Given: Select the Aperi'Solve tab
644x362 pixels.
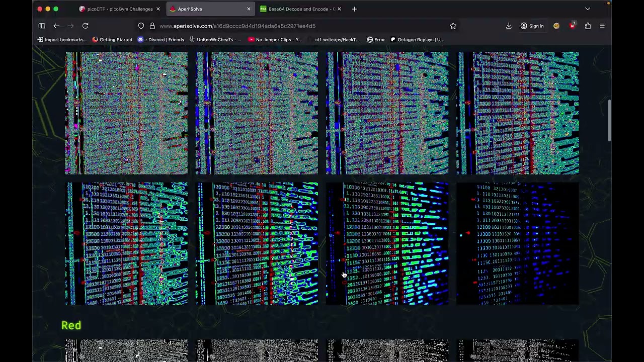Looking at the screenshot, I should click(x=210, y=9).
